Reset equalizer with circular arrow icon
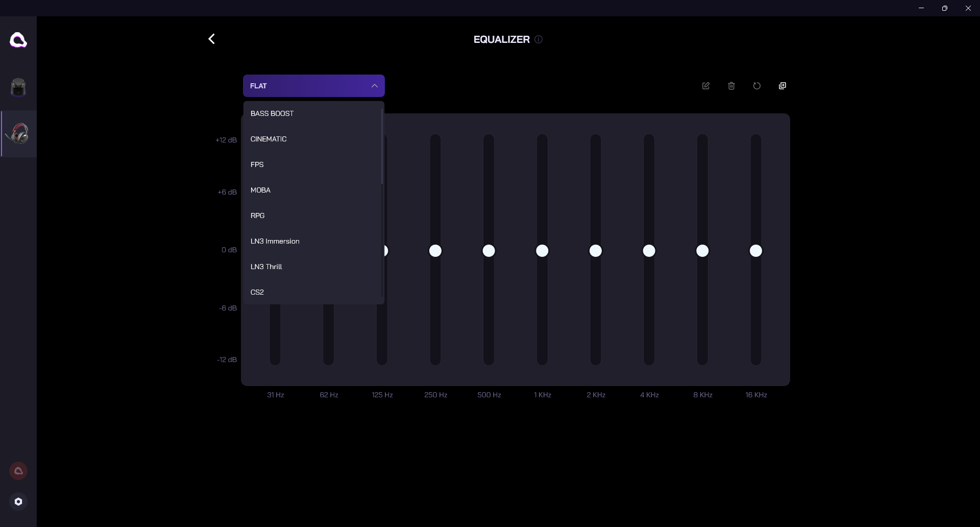 [x=757, y=86]
